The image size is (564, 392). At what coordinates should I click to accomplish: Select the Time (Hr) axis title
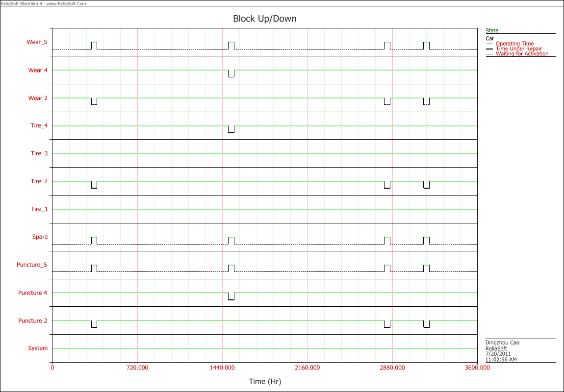click(x=265, y=382)
